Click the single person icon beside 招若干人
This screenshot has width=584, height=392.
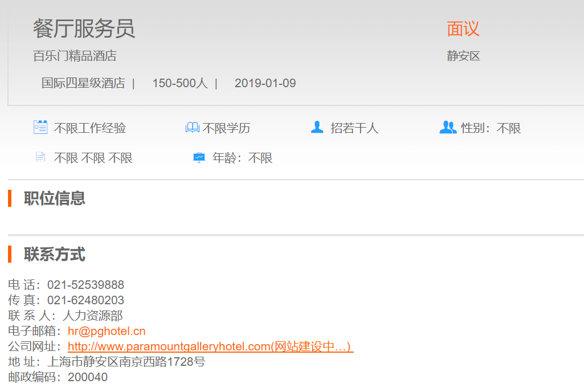(317, 127)
